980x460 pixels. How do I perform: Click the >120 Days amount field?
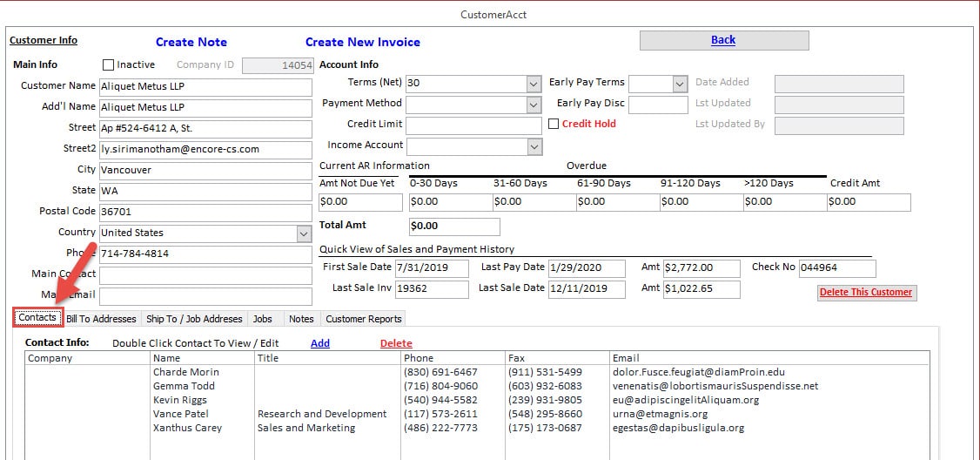(784, 202)
